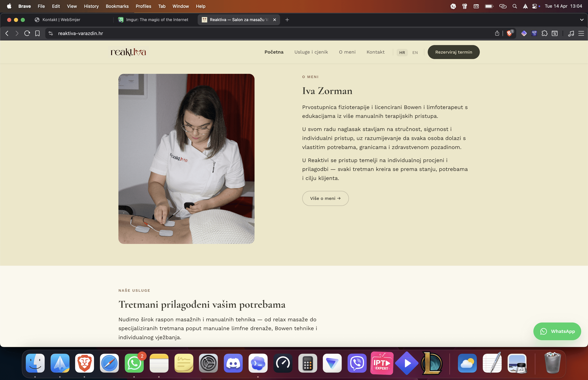The width and height of the screenshot is (588, 380).
Task: Click the Rezerviraj termin button
Action: [454, 52]
